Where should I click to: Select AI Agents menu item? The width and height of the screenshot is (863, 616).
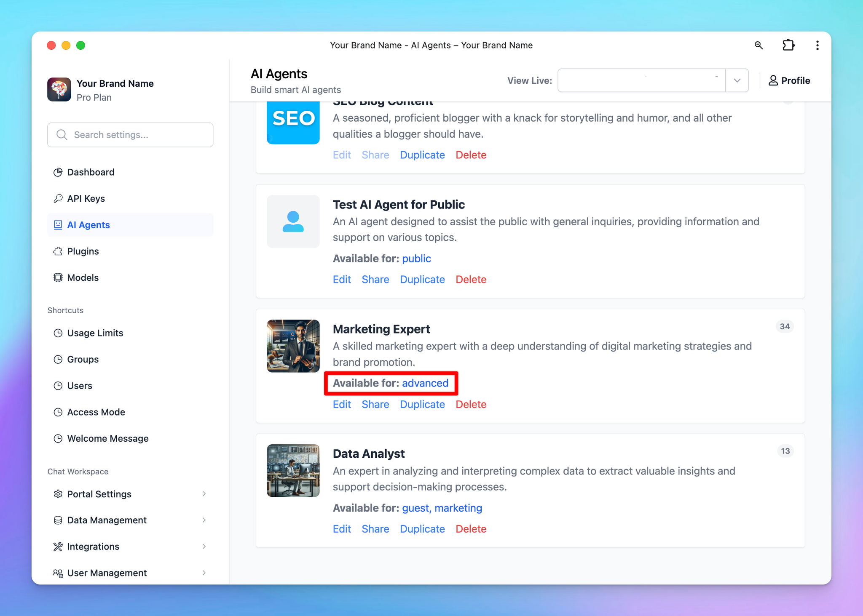click(130, 225)
